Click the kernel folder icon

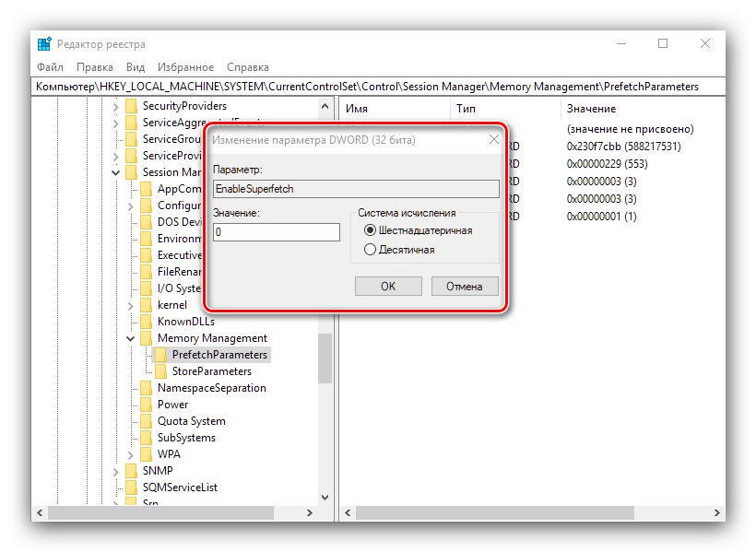(x=146, y=305)
